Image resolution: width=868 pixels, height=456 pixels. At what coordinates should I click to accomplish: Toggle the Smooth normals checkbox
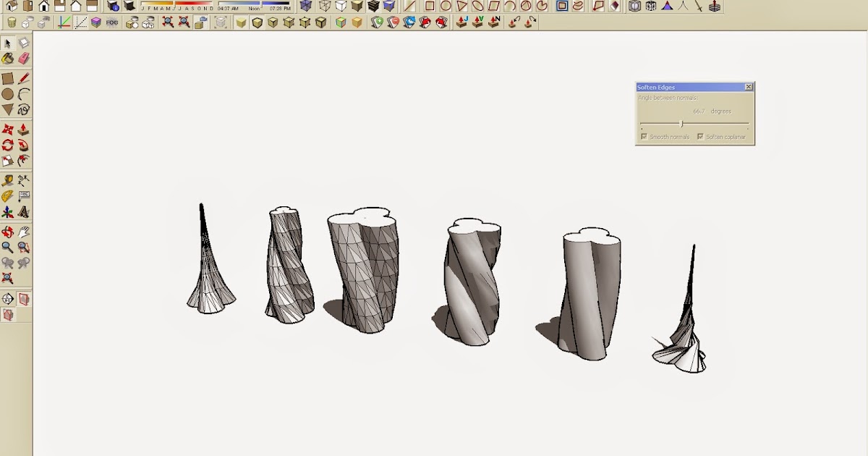click(644, 137)
